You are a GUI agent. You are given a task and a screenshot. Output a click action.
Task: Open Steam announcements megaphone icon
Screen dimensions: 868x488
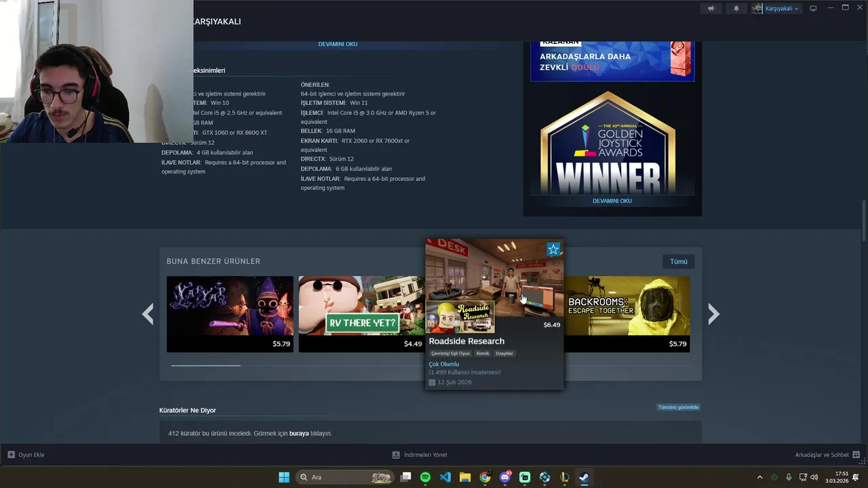click(711, 8)
